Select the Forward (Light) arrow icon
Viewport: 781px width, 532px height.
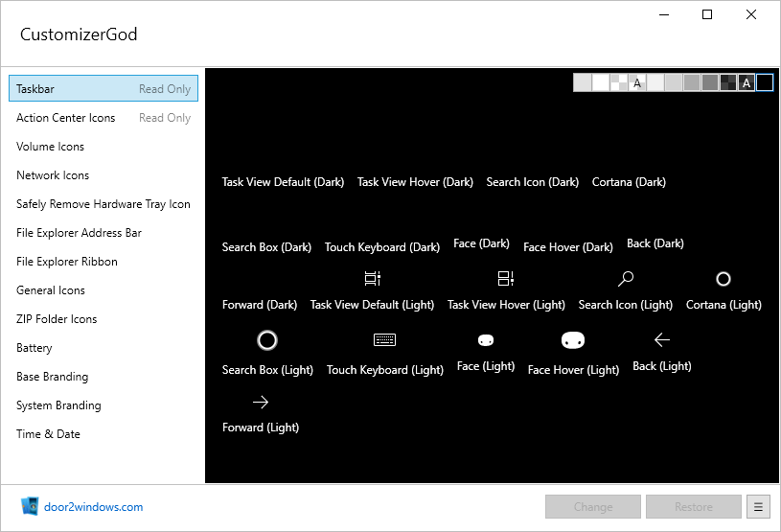[x=261, y=402]
